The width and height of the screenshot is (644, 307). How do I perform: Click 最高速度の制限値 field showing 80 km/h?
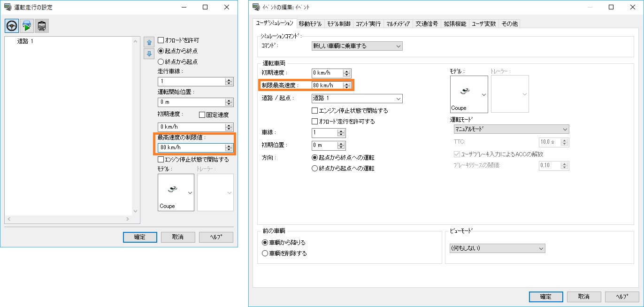192,147
